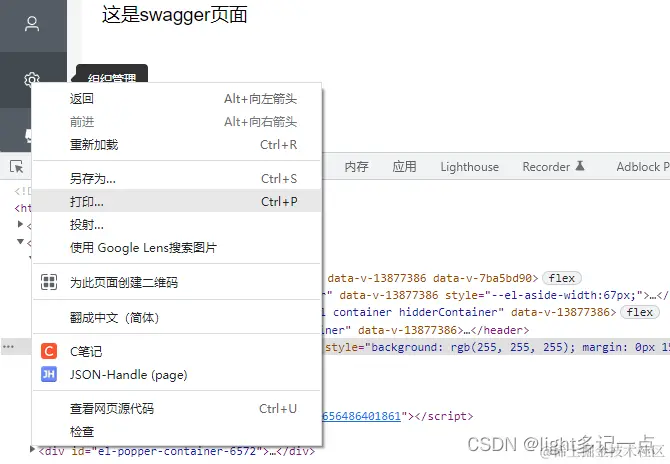Expand the collapsed node under html tag

[20, 224]
